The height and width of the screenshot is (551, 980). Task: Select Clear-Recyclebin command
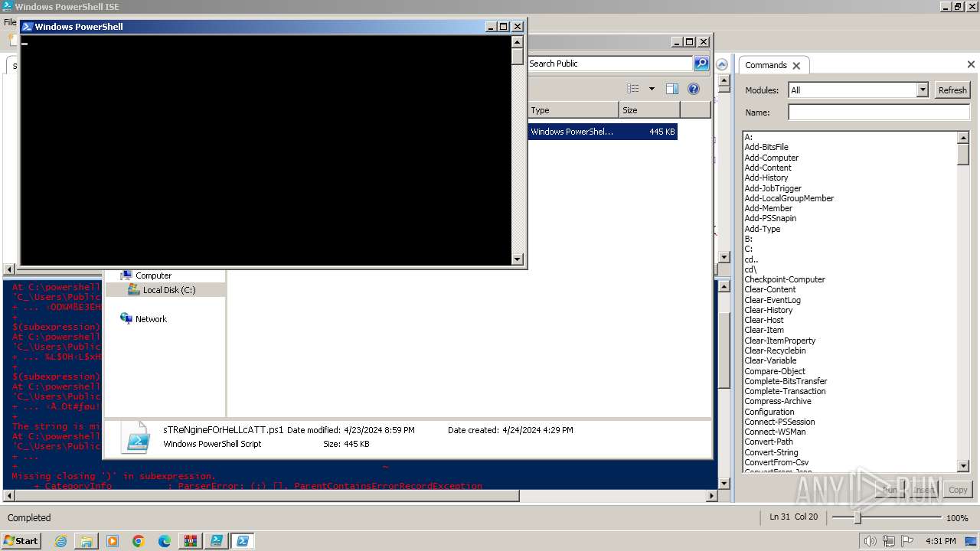[x=775, y=350]
